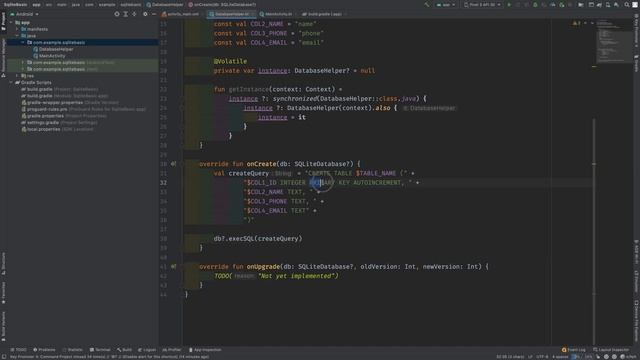The height and width of the screenshot is (360, 640).
Task: Open the Profiler tool window
Action: pos(172,350)
